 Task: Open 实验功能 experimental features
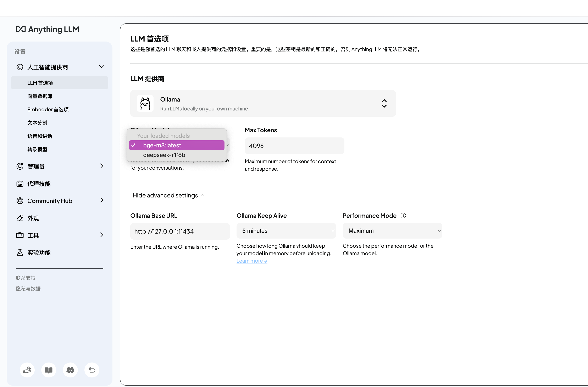coord(39,252)
